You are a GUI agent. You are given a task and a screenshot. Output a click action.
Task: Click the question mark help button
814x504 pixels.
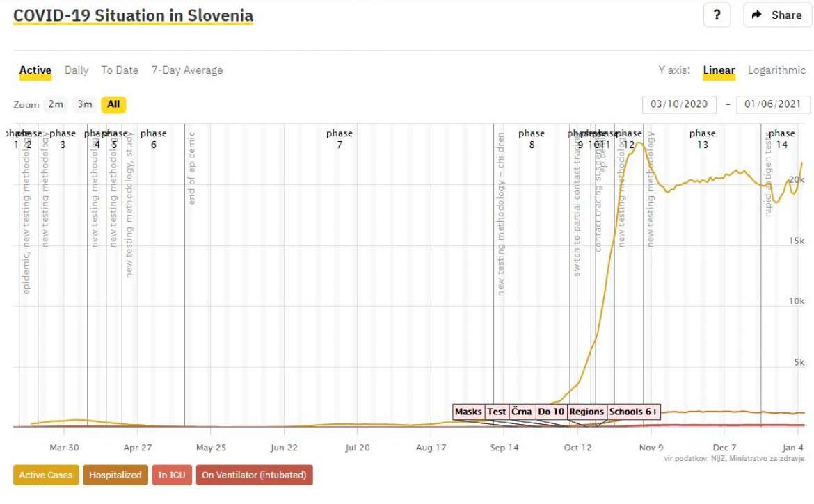pos(717,15)
